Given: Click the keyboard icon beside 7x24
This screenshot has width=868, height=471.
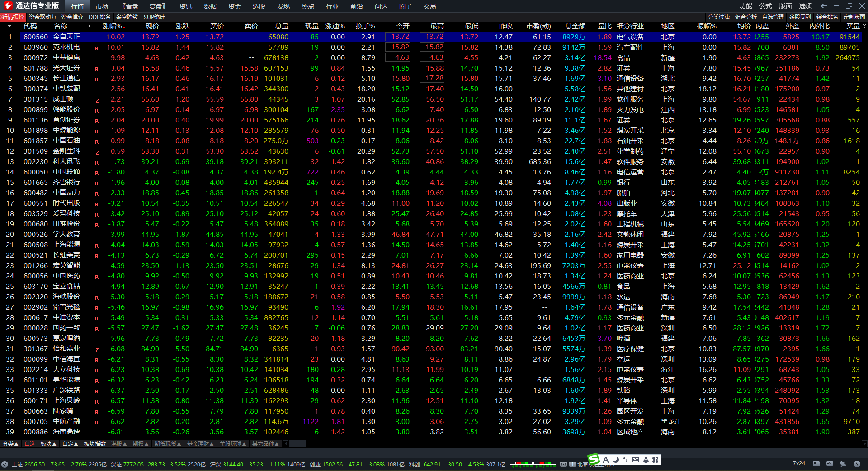Looking at the screenshot, I should (816, 464).
